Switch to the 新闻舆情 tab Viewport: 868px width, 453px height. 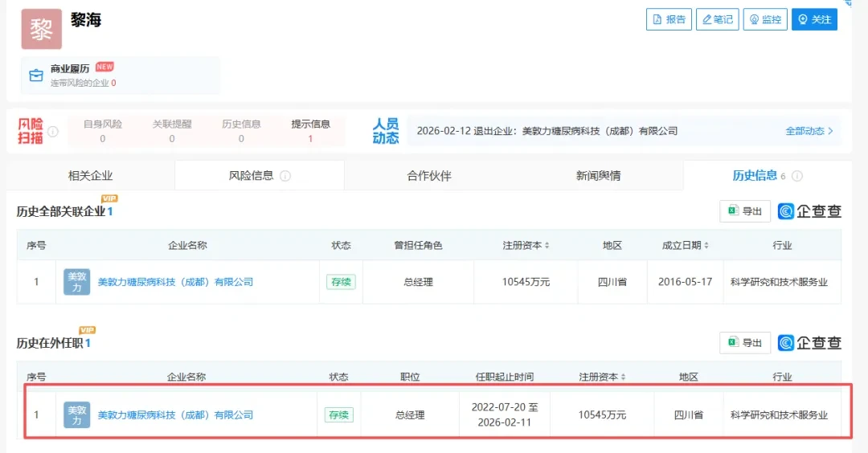click(599, 176)
